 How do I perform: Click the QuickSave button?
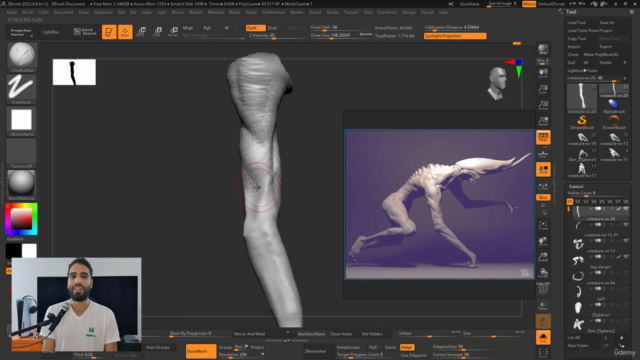point(469,4)
